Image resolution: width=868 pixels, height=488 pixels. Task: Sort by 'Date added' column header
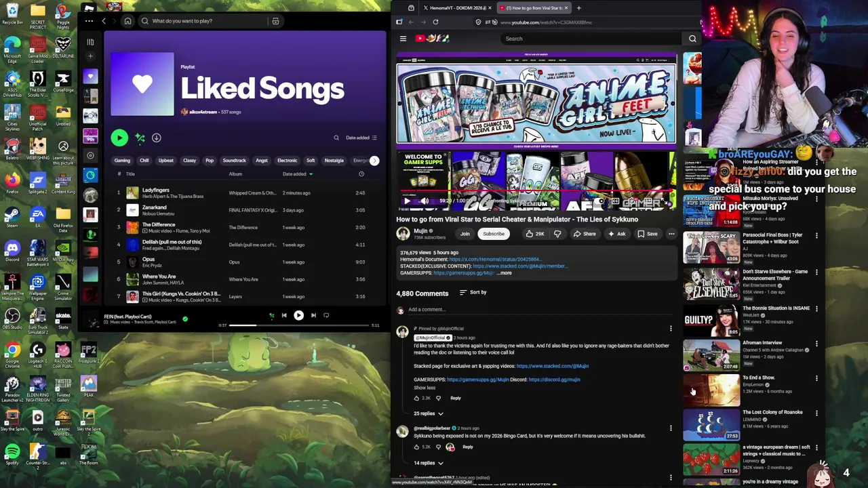(297, 174)
